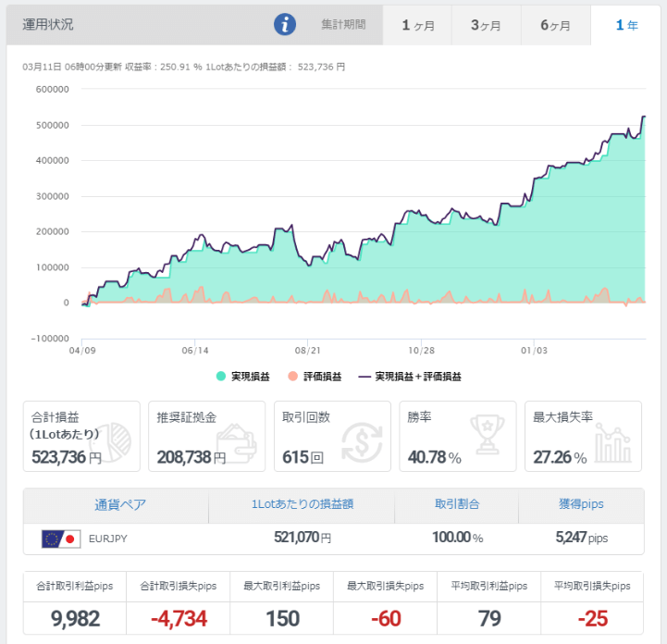The height and width of the screenshot is (644, 667).
Task: Toggle 実現損益 legend series
Action: (x=243, y=377)
